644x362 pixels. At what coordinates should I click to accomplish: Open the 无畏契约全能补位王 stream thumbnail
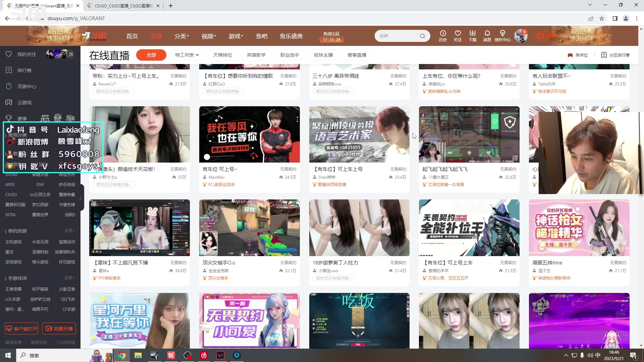click(x=469, y=228)
